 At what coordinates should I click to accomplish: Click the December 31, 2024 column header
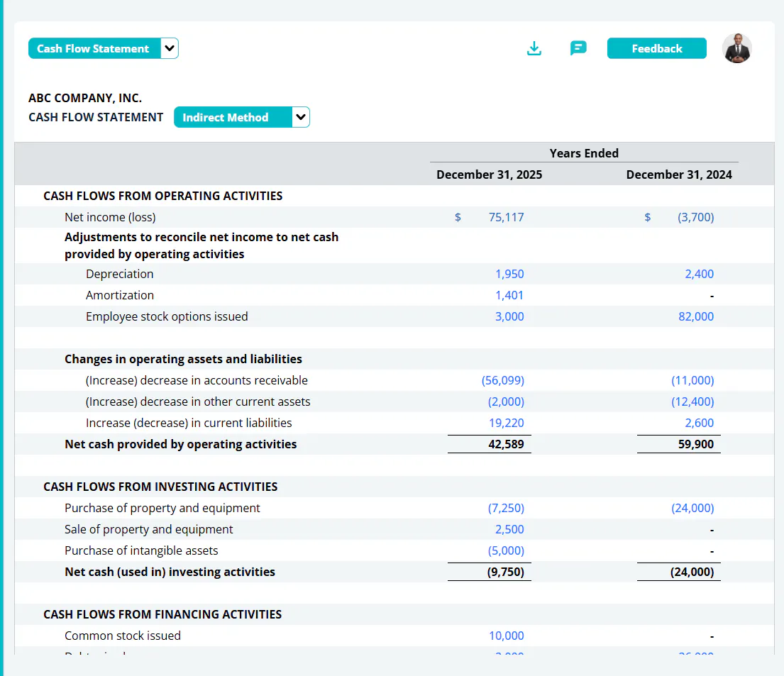678,174
